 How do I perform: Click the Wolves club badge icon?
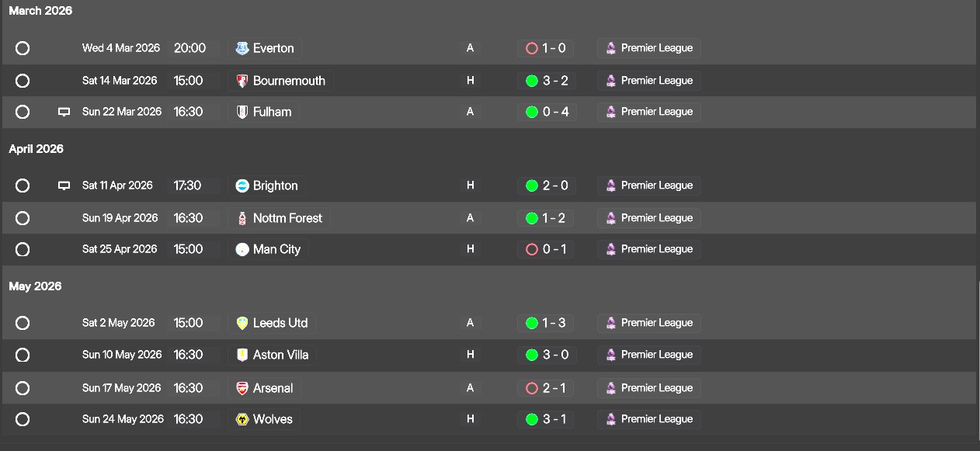tap(242, 419)
